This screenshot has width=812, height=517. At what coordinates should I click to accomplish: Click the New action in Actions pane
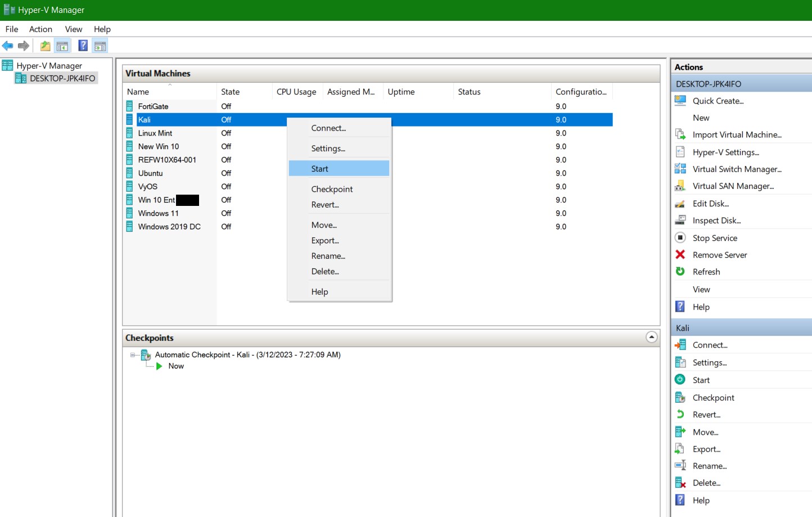[x=701, y=118]
